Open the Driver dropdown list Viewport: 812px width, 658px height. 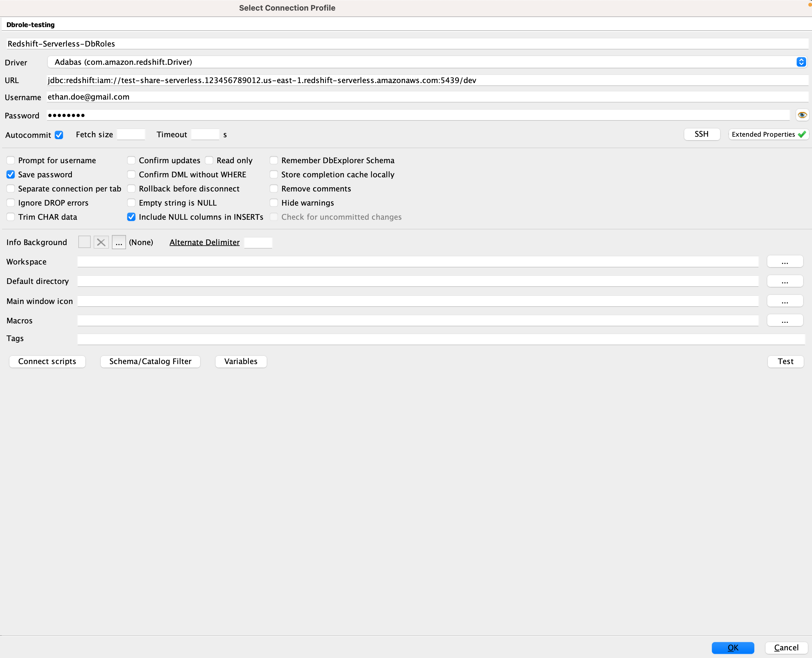[x=801, y=62]
